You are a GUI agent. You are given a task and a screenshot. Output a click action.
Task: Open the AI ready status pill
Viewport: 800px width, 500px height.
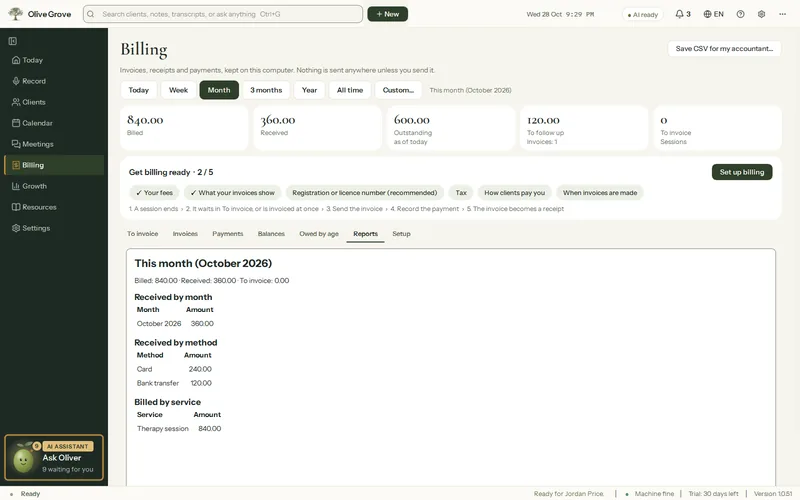642,14
